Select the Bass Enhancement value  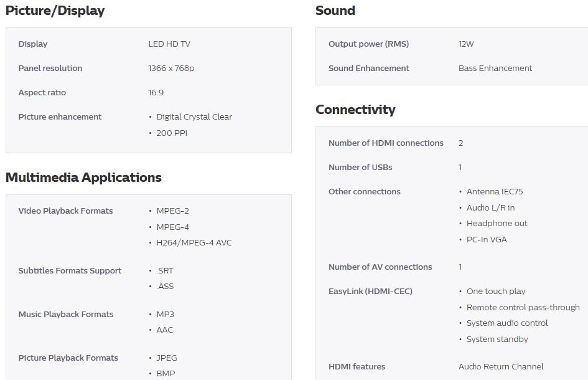coord(495,69)
